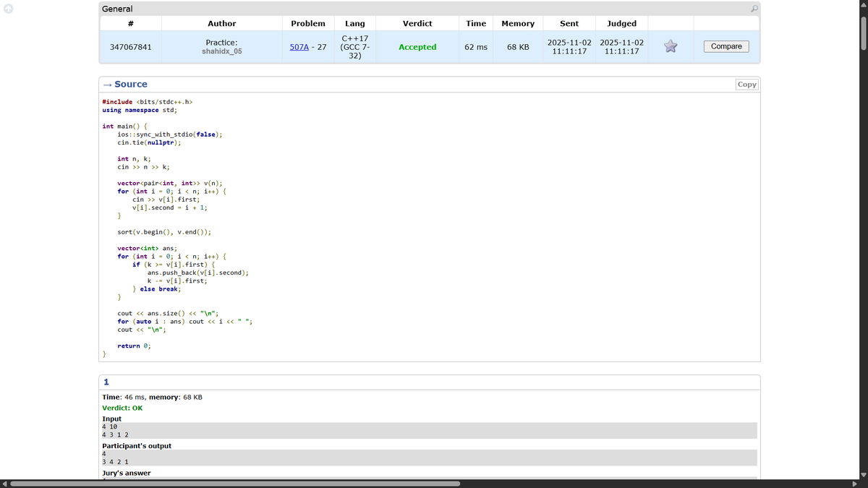This screenshot has width=868, height=488.
Task: Click the Participant's output label
Action: pyautogui.click(x=137, y=446)
